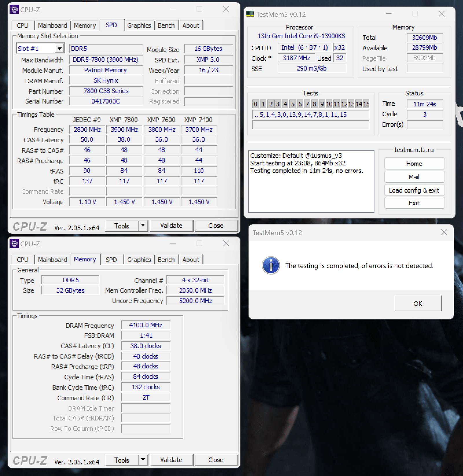Screen dimensions: 463x476
Task: Click the Max Bandwidth field DDR5-7800 (3900 MHz)
Action: click(x=106, y=60)
